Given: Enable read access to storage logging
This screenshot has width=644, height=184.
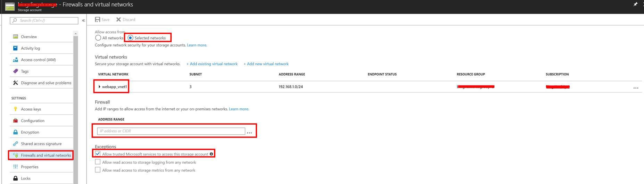Looking at the screenshot, I should click(98, 162).
